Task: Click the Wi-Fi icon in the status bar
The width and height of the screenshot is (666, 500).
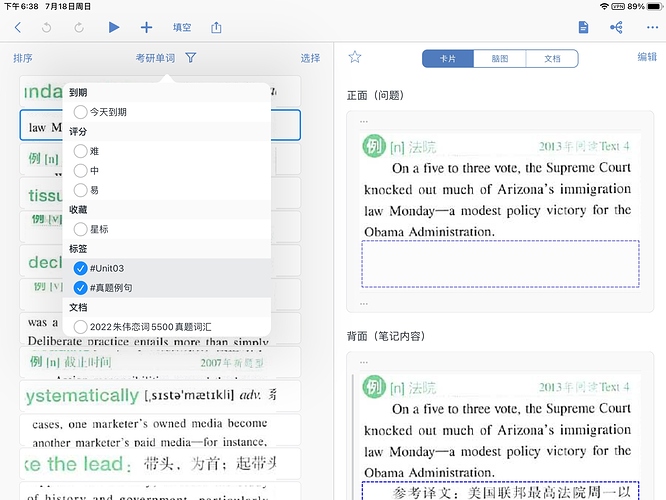Action: click(604, 6)
